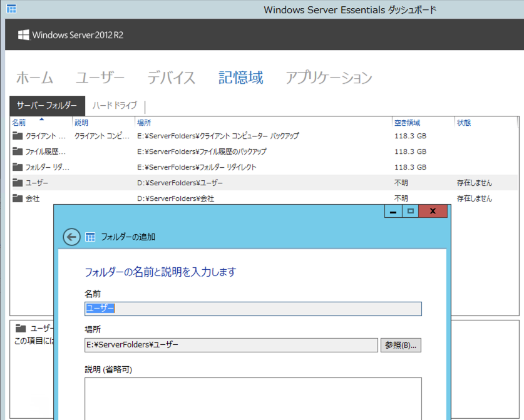Select path E:¥ServerFolders¥ファイル履歴のバックアップ
The height and width of the screenshot is (420, 524).
(x=202, y=151)
